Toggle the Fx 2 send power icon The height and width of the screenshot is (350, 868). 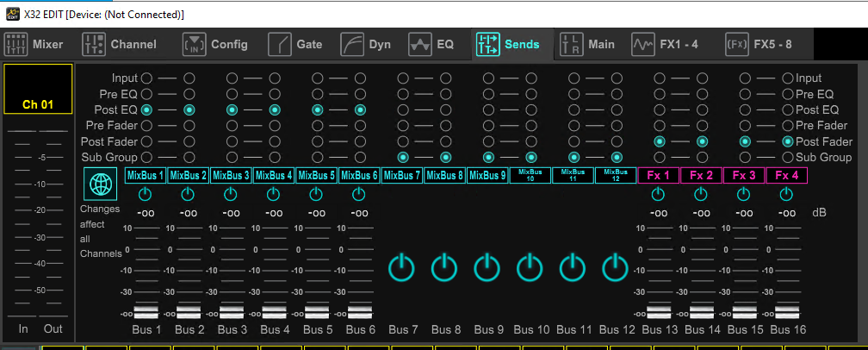coord(701,194)
